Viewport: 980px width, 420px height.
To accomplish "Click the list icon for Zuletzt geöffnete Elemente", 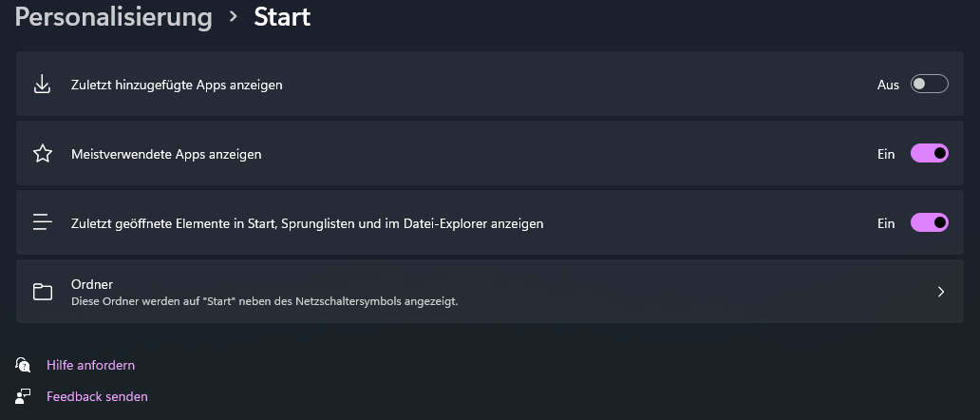I will pyautogui.click(x=42, y=223).
